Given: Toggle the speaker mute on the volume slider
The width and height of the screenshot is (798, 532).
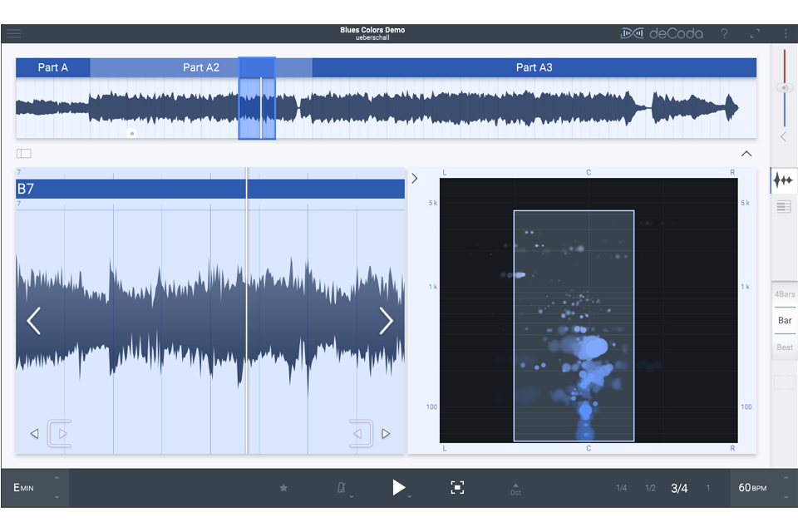Looking at the screenshot, I should point(785,86).
